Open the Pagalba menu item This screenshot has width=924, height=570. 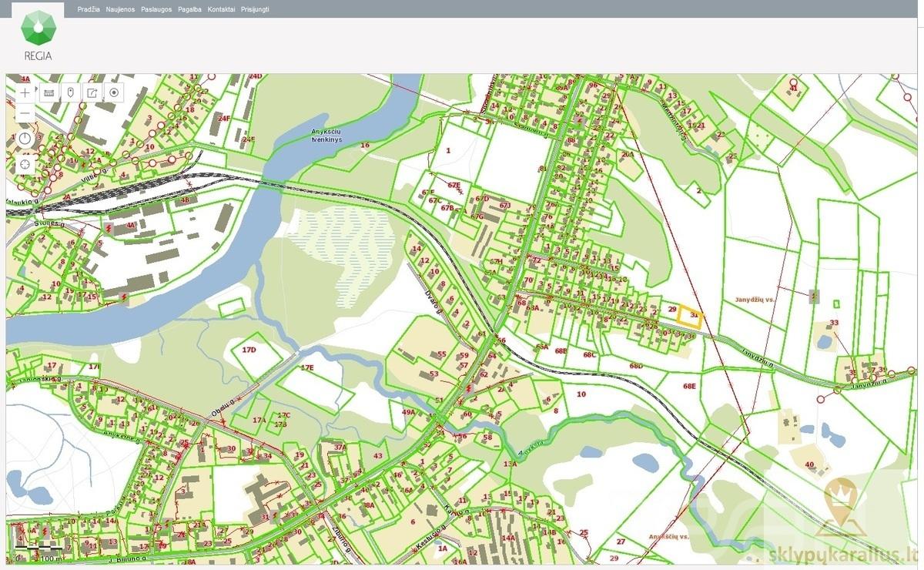189,9
